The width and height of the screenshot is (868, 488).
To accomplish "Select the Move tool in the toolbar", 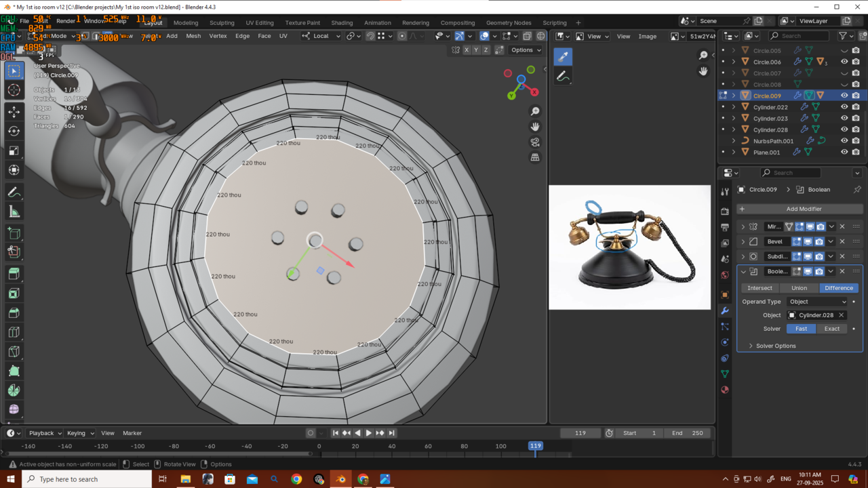I will point(14,111).
